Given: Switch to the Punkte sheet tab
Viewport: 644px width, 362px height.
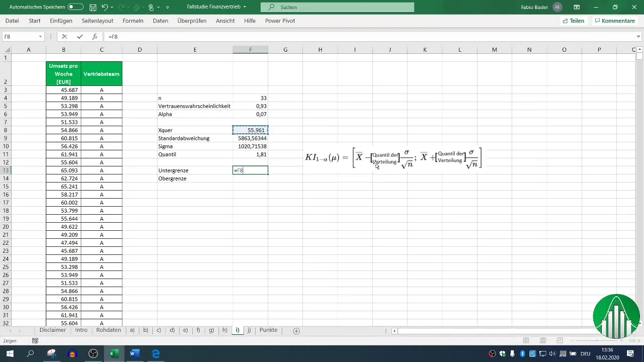Looking at the screenshot, I should point(268,330).
